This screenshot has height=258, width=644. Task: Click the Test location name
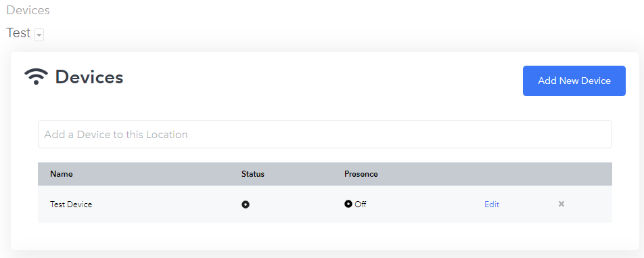coord(18,33)
